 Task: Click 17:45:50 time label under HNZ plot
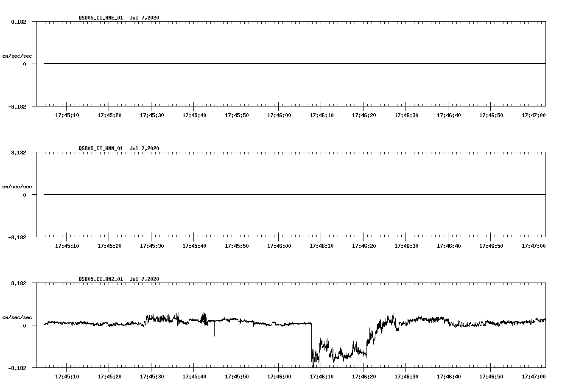pos(237,377)
